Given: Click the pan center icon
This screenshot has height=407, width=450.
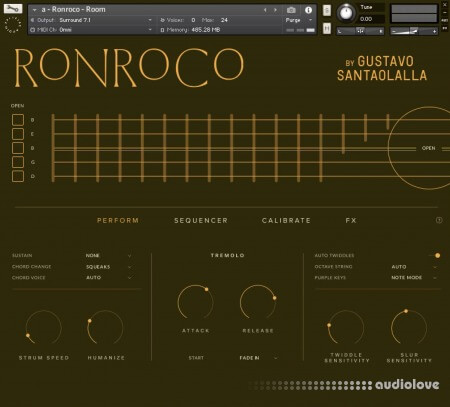Looking at the screenshot, I should tap(360, 31).
